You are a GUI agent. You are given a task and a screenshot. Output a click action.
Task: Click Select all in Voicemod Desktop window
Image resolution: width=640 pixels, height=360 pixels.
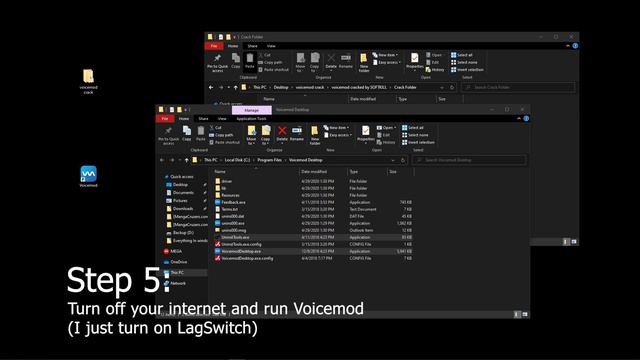pos(413,128)
